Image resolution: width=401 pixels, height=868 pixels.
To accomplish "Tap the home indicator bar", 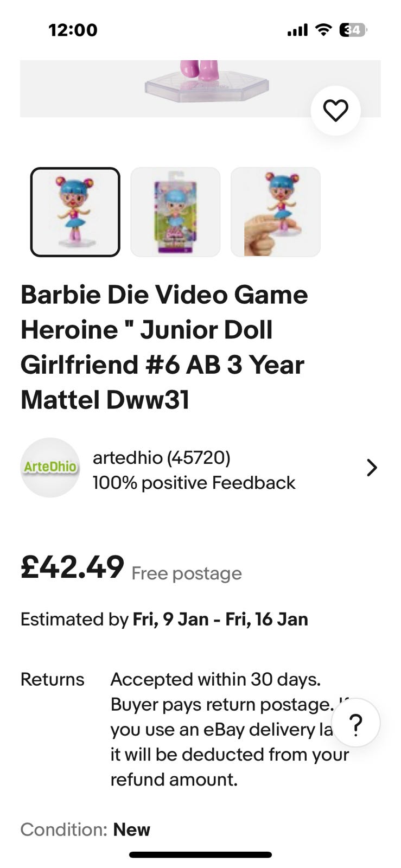I will (x=200, y=855).
